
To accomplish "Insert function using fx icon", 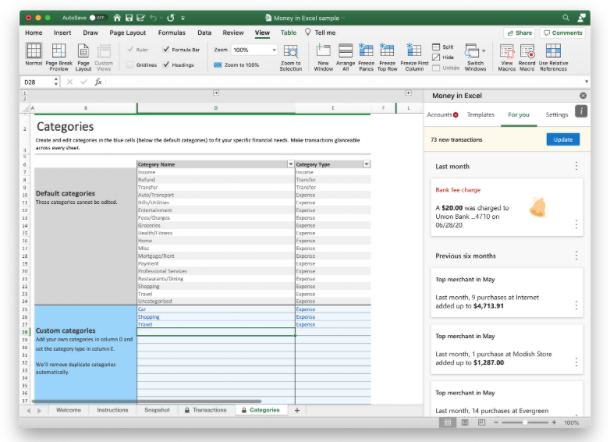I will pyautogui.click(x=98, y=82).
